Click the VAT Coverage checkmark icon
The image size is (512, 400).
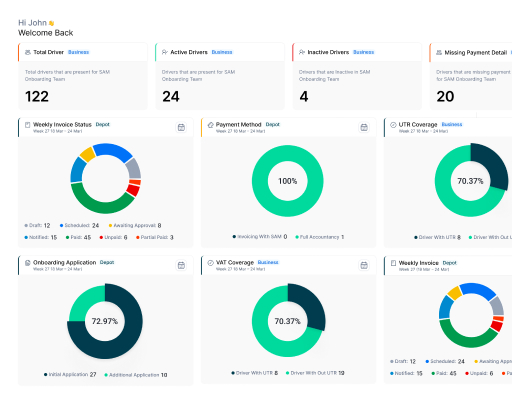point(211,263)
